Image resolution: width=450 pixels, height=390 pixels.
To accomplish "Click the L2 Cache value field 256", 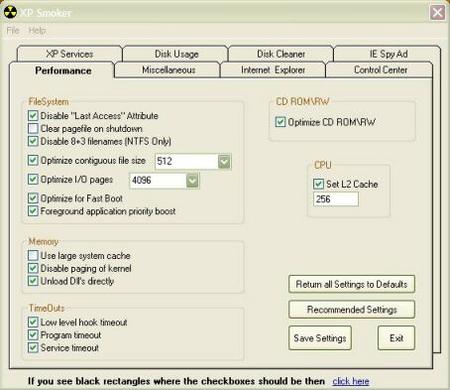I will (x=336, y=199).
